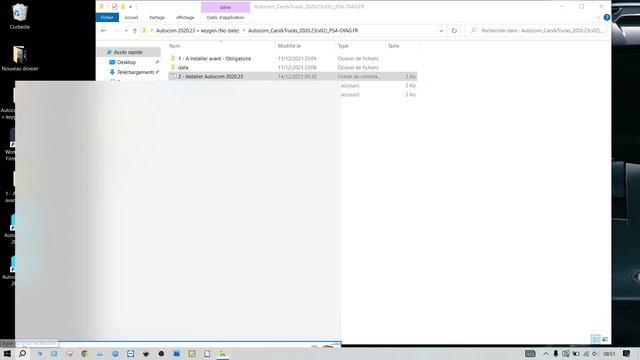The image size is (640, 360).
Task: Open the recent locations dropdown arrow
Action: (x=126, y=31)
